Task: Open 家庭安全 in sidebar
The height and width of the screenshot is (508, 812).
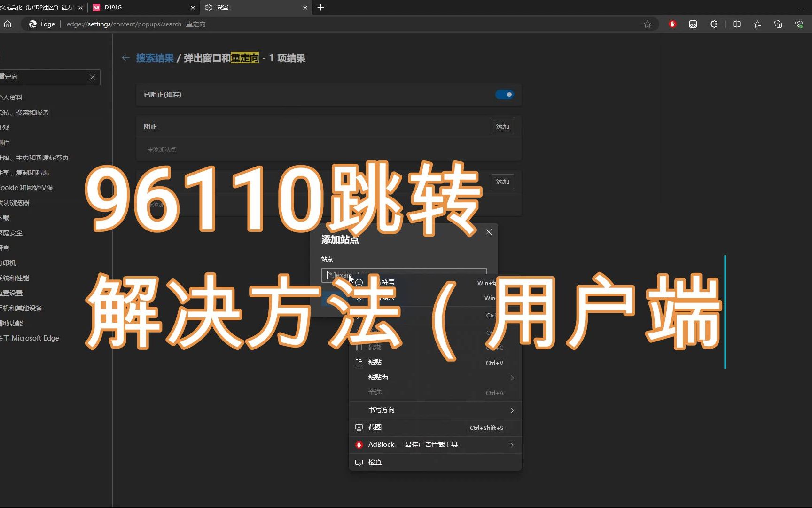Action: pos(11,233)
